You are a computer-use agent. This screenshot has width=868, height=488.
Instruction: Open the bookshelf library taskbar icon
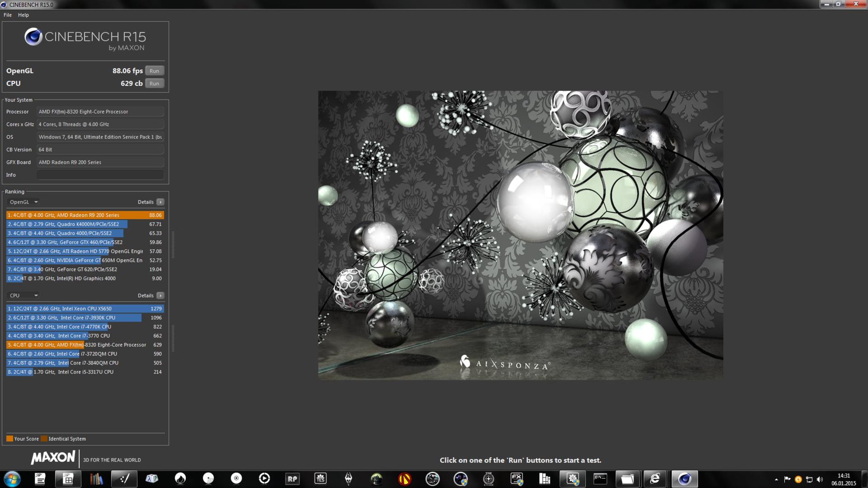(96, 479)
